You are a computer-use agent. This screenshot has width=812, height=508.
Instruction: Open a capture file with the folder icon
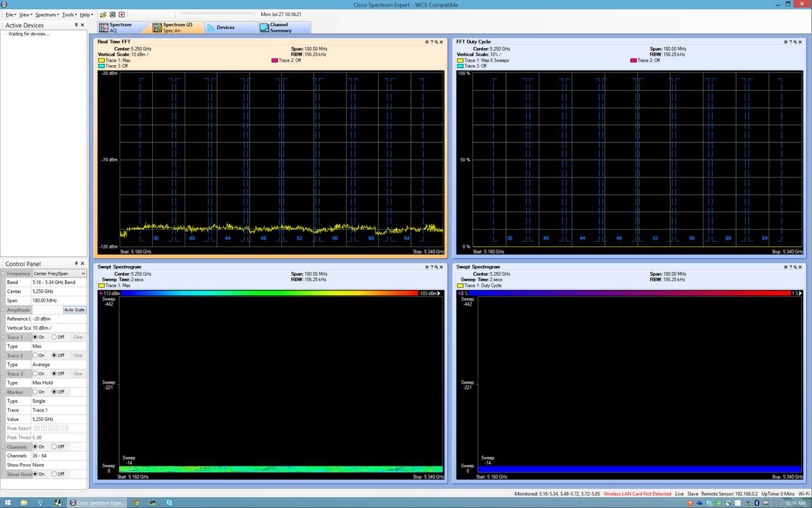click(x=103, y=15)
